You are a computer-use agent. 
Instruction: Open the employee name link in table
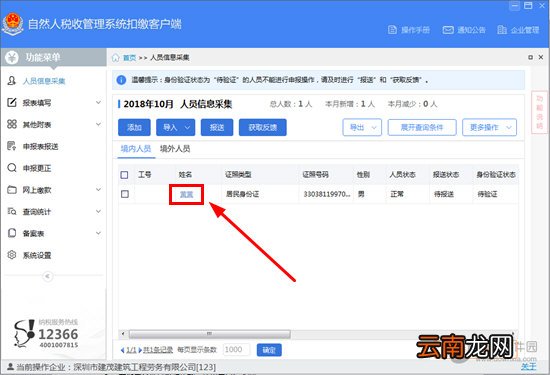pos(186,194)
